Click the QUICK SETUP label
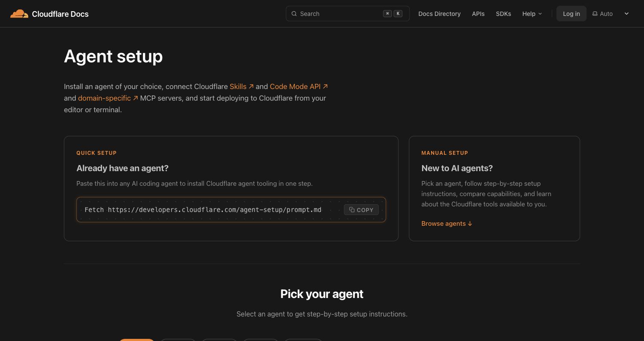 (96, 153)
